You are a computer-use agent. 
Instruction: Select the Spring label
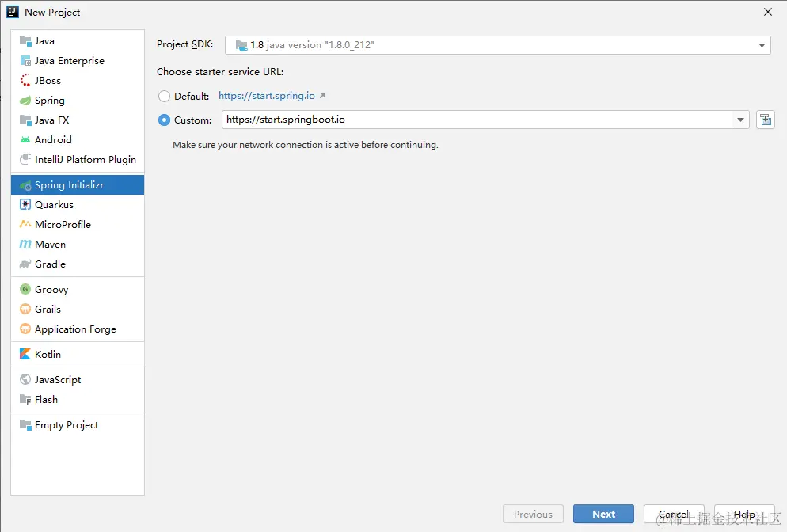click(x=50, y=101)
